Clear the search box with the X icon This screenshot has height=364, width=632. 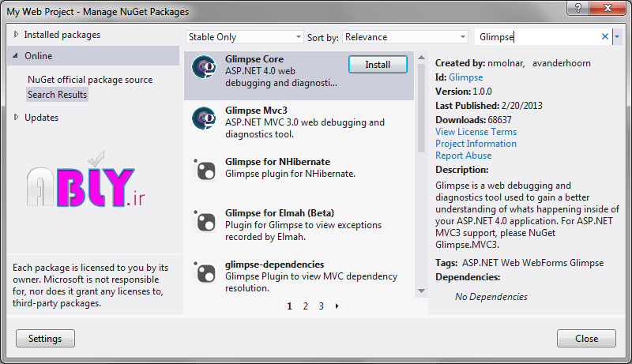point(604,36)
